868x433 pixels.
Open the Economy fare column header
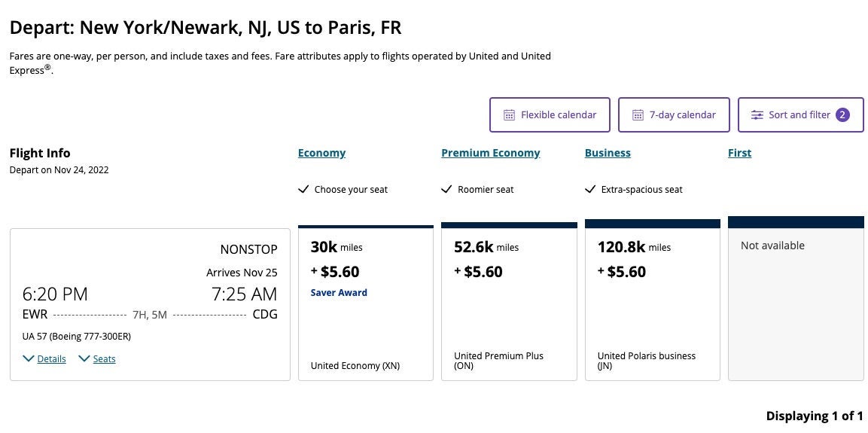click(321, 153)
